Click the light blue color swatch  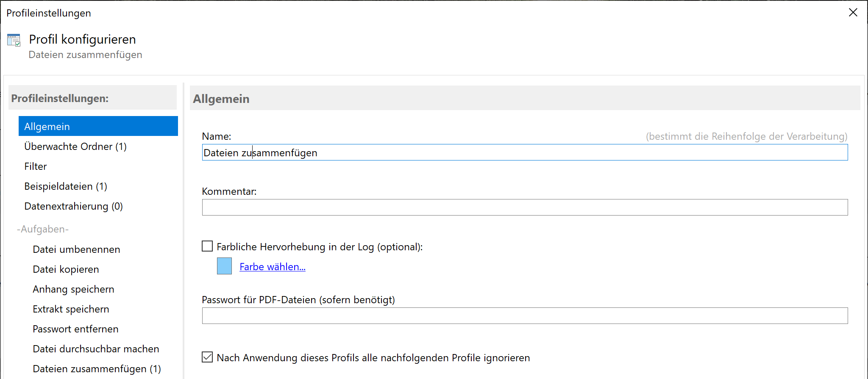point(224,266)
